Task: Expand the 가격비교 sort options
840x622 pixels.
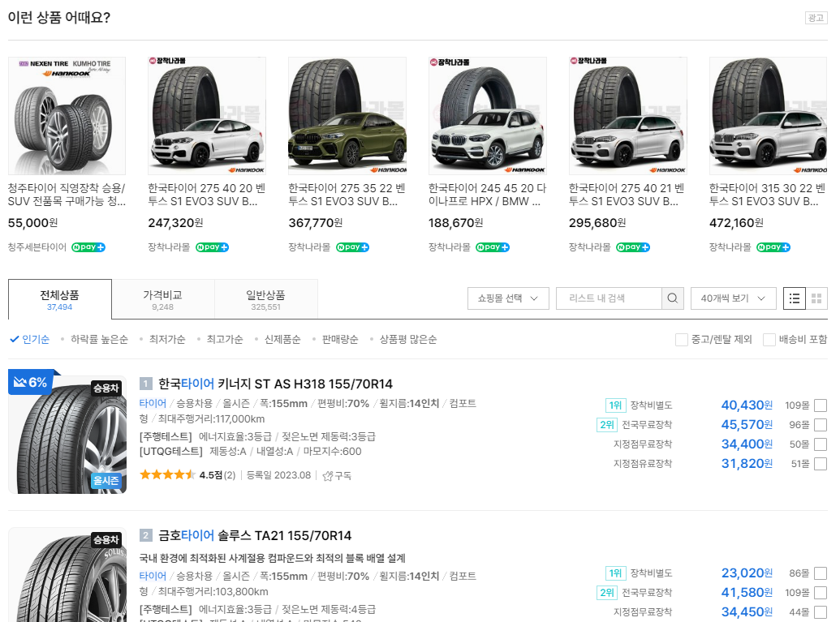Action: pyautogui.click(x=162, y=298)
